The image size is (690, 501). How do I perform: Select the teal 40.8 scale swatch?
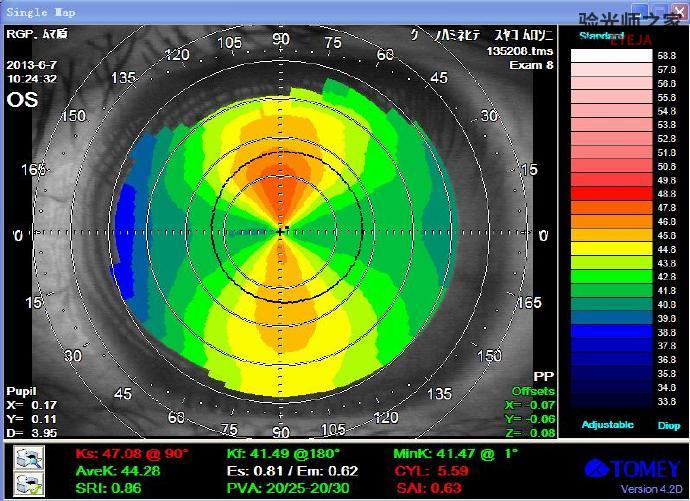pos(611,304)
